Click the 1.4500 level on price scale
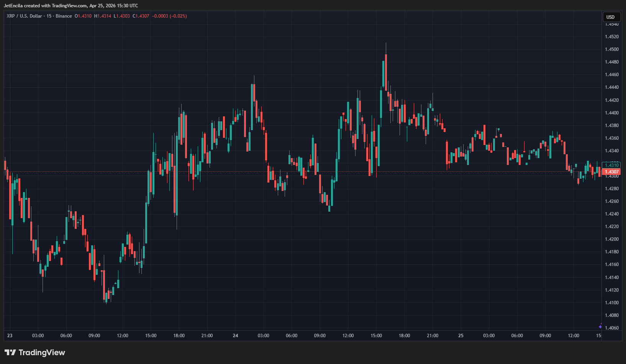This screenshot has width=626, height=364. click(x=611, y=49)
